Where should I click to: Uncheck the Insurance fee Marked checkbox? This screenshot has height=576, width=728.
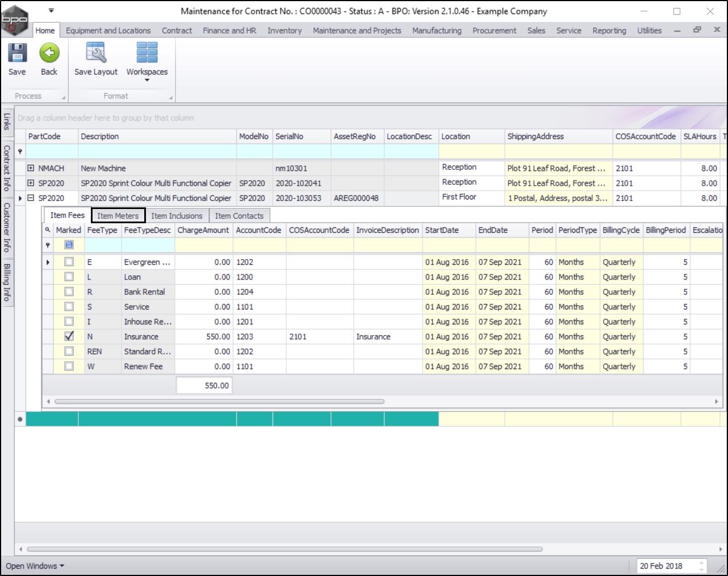pyautogui.click(x=69, y=336)
